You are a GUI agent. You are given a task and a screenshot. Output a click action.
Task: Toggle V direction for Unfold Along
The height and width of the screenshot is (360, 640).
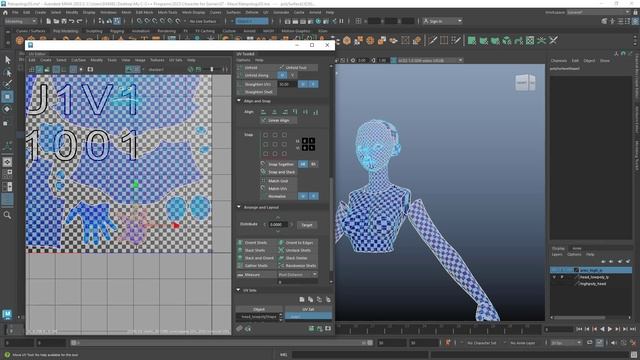tap(292, 75)
